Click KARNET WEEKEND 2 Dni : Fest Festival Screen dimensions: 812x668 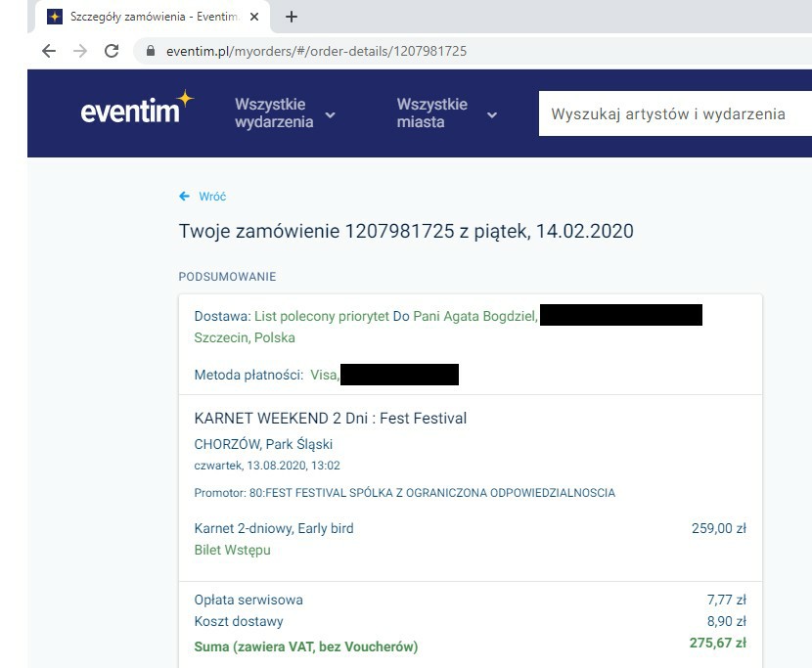[x=331, y=418]
